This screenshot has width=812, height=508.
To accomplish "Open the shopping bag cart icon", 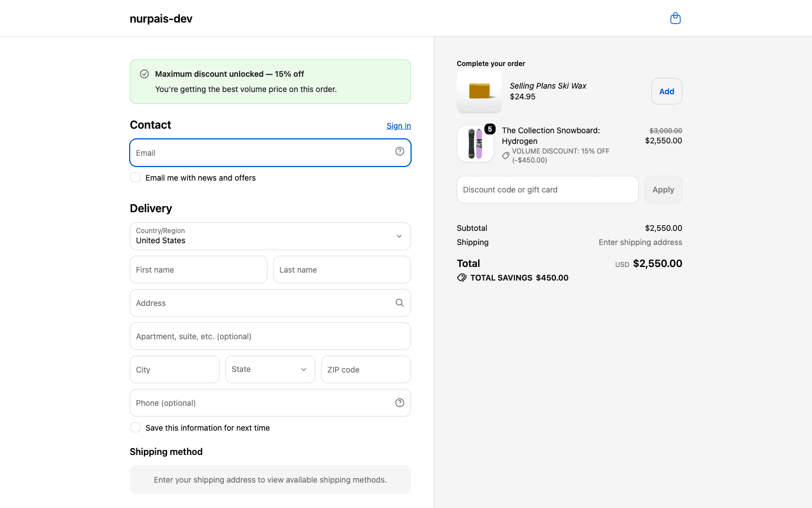I will point(675,18).
